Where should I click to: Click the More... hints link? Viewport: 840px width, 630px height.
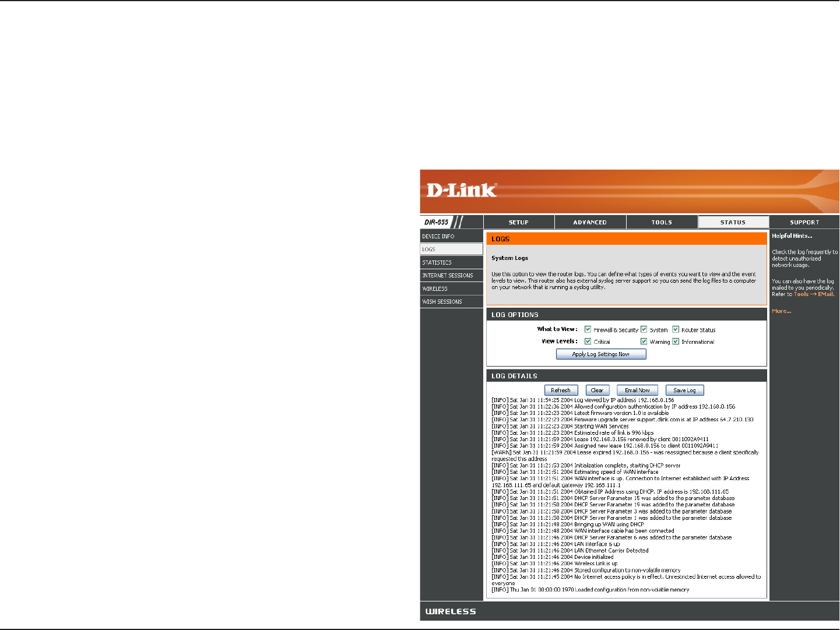781,311
